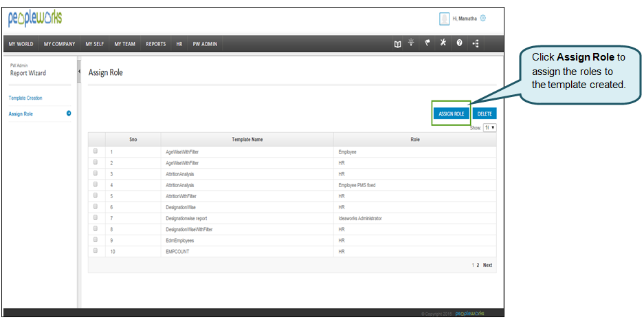Screen dimensions: 644x322
Task: Go to the Next page of results
Action: [487, 265]
